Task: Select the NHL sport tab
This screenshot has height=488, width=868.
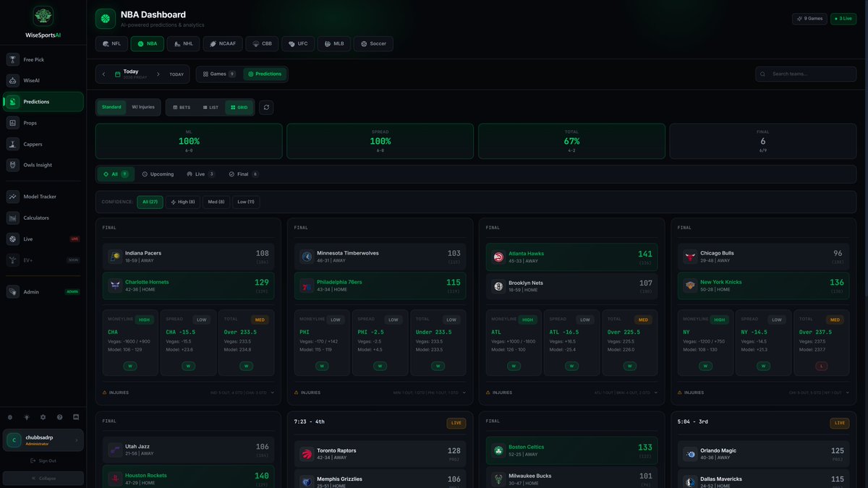Action: pyautogui.click(x=184, y=43)
